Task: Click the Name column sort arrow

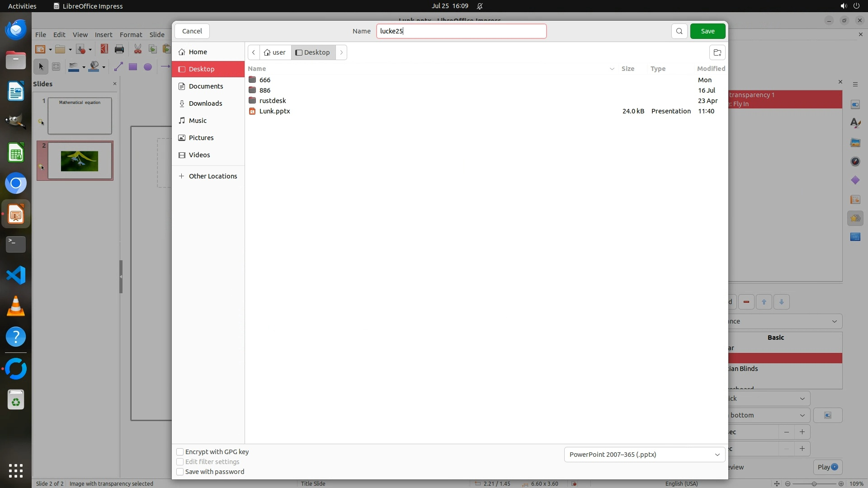Action: pos(612,69)
